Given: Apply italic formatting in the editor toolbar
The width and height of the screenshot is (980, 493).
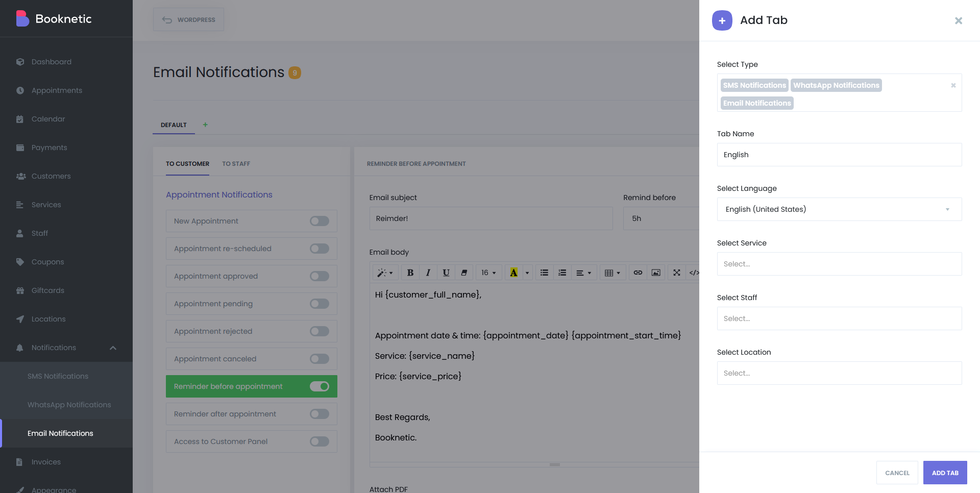Looking at the screenshot, I should click(428, 272).
